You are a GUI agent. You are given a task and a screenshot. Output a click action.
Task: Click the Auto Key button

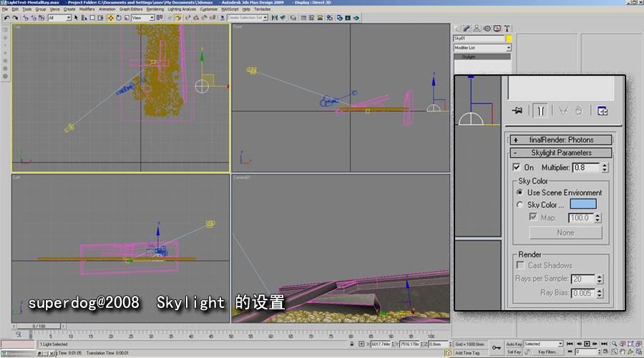pyautogui.click(x=514, y=344)
